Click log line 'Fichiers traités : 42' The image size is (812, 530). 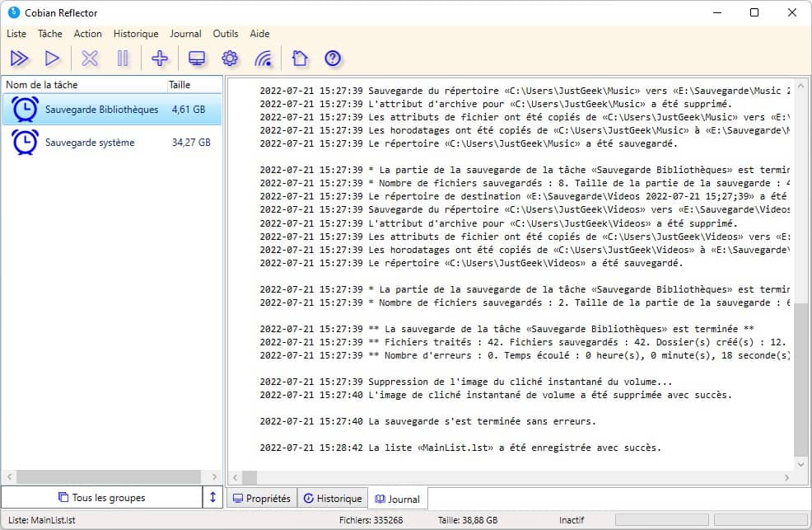coord(524,342)
